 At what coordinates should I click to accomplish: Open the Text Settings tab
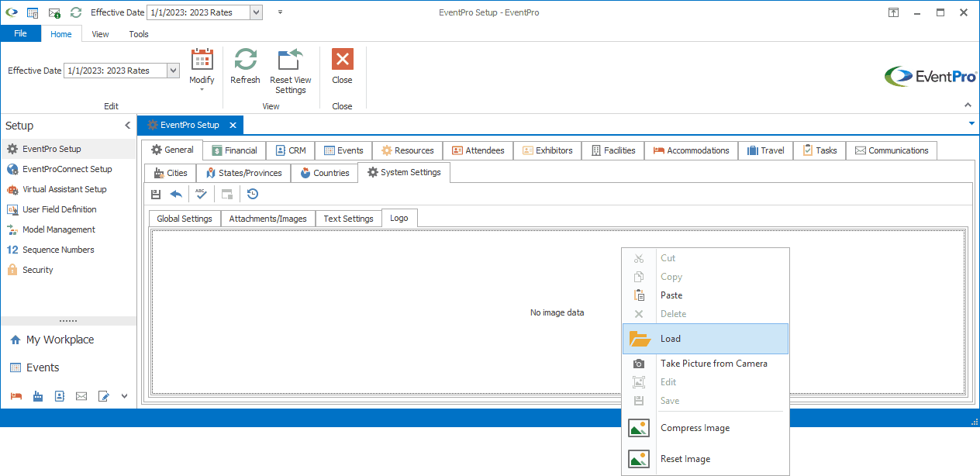pos(348,219)
